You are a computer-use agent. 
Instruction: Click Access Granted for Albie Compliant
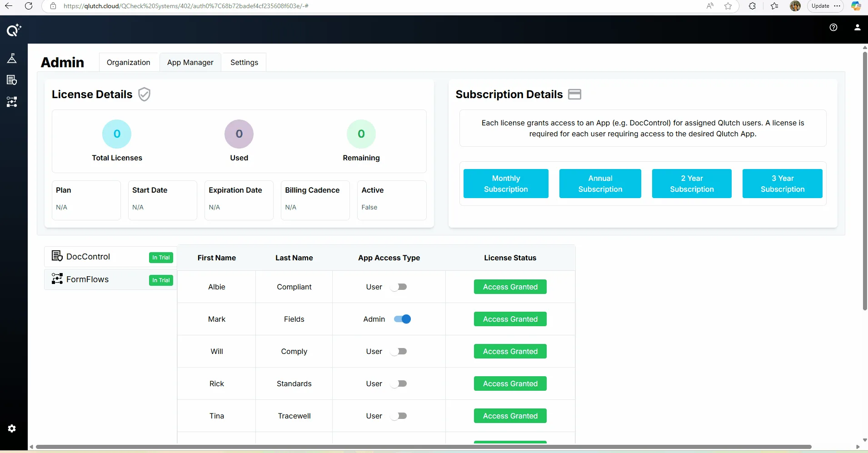[x=510, y=287]
